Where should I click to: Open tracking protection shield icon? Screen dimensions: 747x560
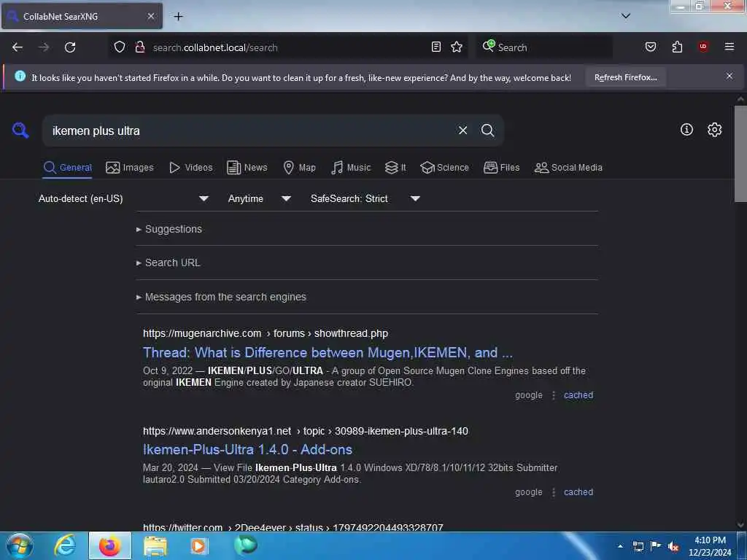(120, 47)
